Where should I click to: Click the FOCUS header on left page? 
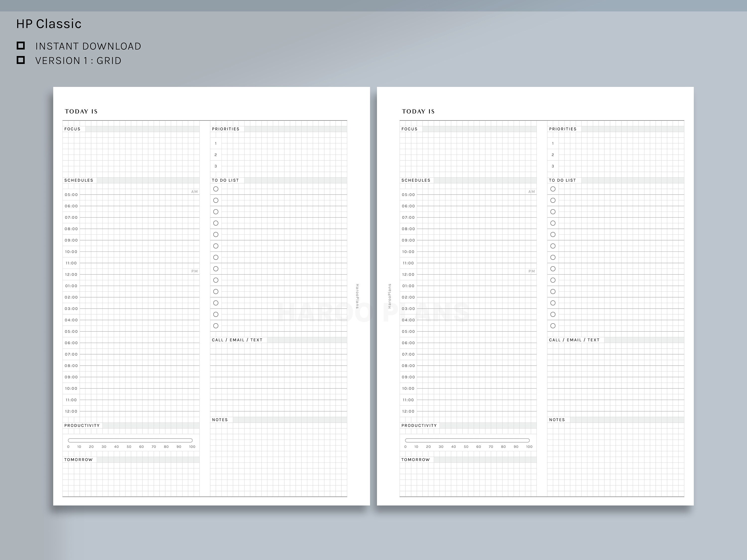coord(72,129)
